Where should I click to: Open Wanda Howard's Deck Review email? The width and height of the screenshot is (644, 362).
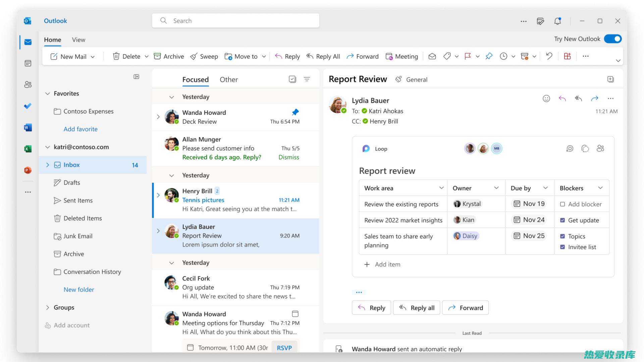click(x=235, y=117)
